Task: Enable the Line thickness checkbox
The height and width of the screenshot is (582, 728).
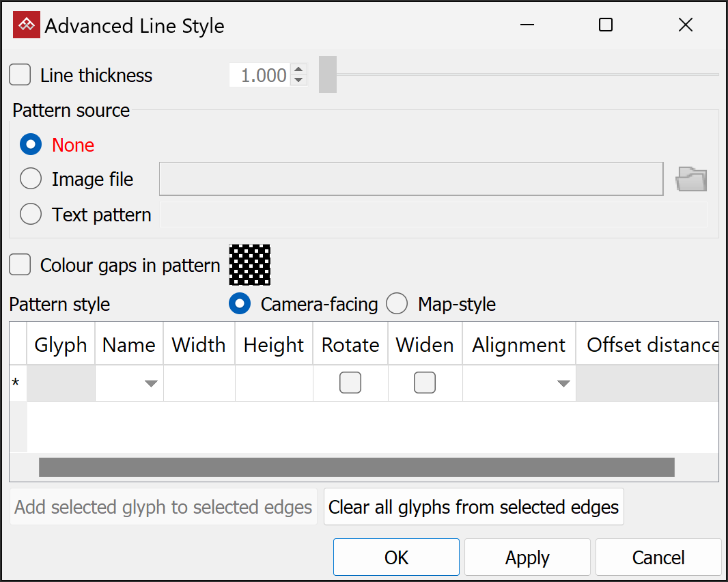Action: coord(20,74)
